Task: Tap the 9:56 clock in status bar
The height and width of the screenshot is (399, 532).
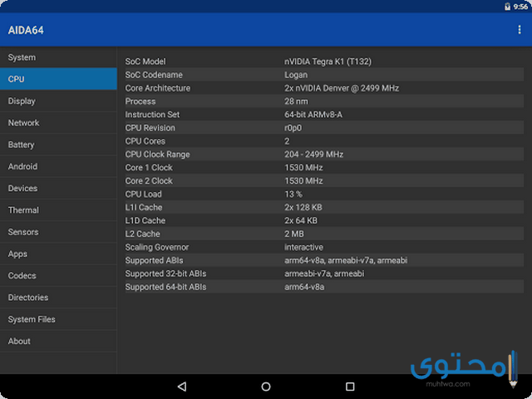Action: point(520,7)
